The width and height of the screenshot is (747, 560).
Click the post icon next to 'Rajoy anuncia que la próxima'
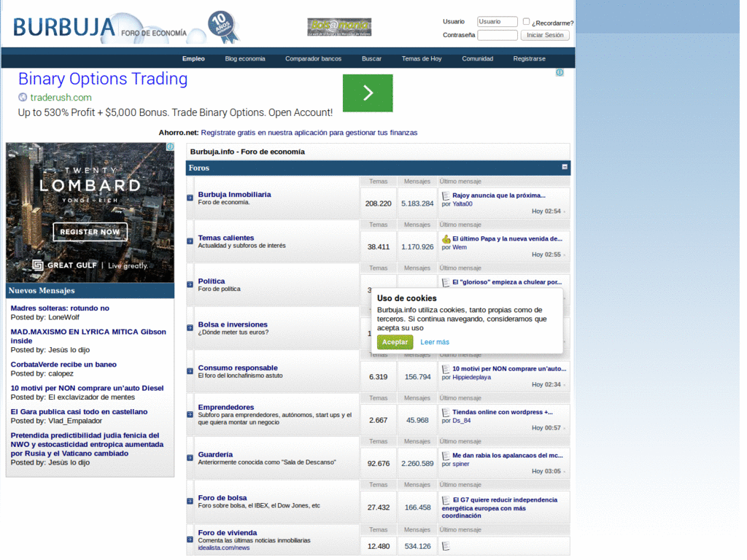coord(446,195)
